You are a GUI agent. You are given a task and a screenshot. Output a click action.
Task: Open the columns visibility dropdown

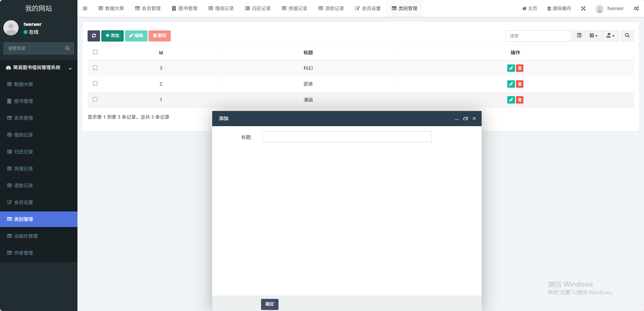click(593, 36)
